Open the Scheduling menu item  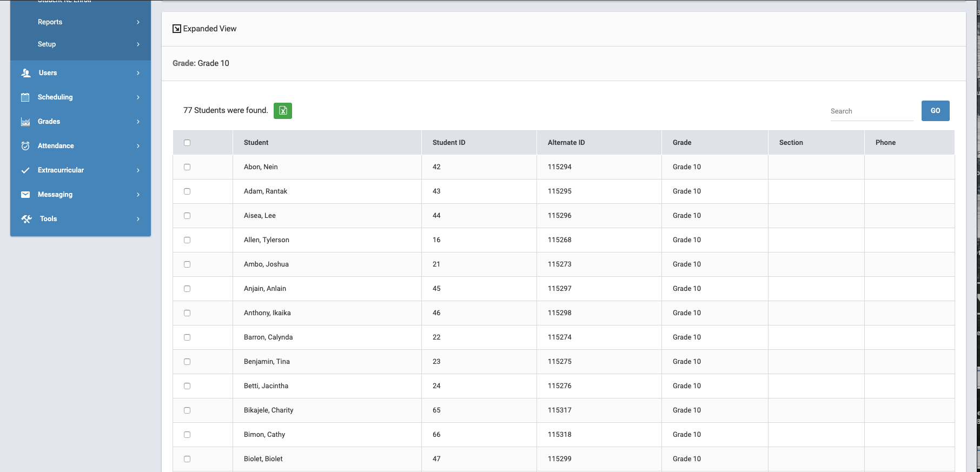coord(55,97)
